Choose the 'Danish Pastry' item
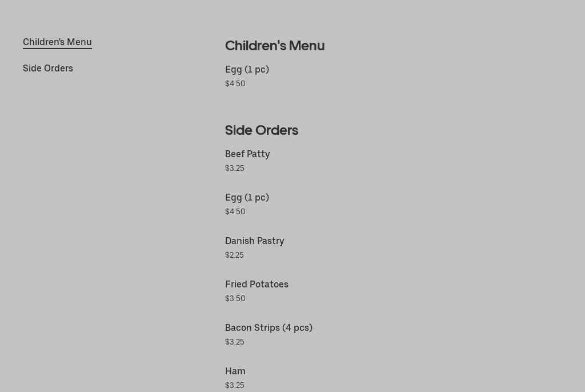The width and height of the screenshot is (585, 392). [255, 241]
